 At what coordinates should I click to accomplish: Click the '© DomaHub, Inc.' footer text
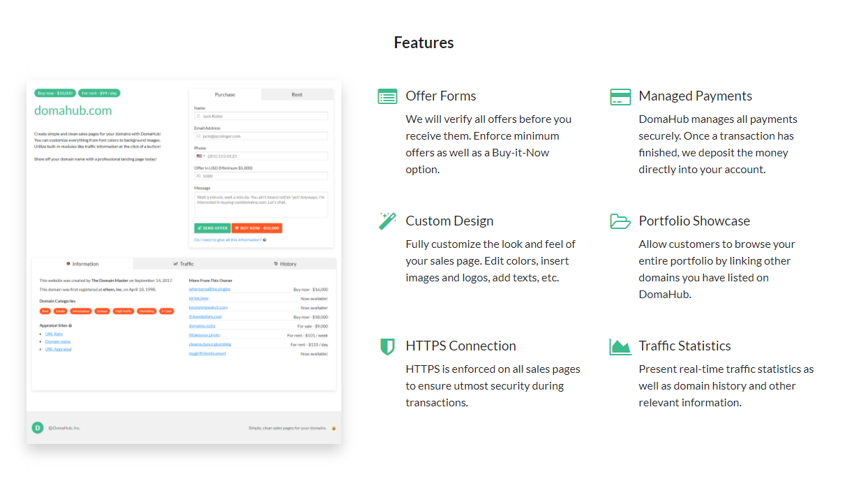pos(64,428)
